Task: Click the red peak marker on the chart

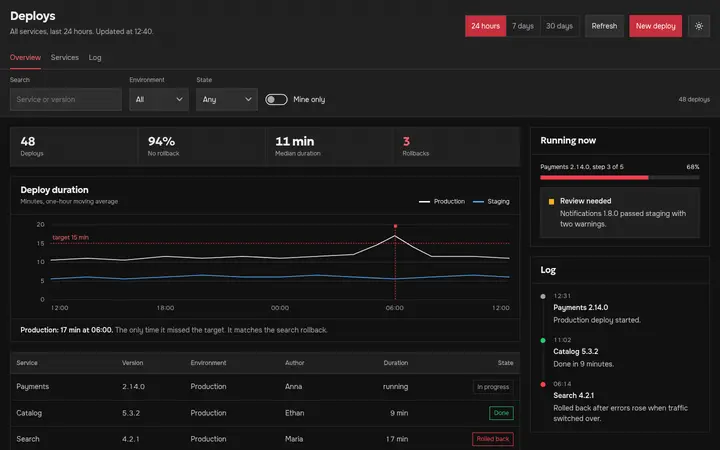Action: pyautogui.click(x=395, y=226)
